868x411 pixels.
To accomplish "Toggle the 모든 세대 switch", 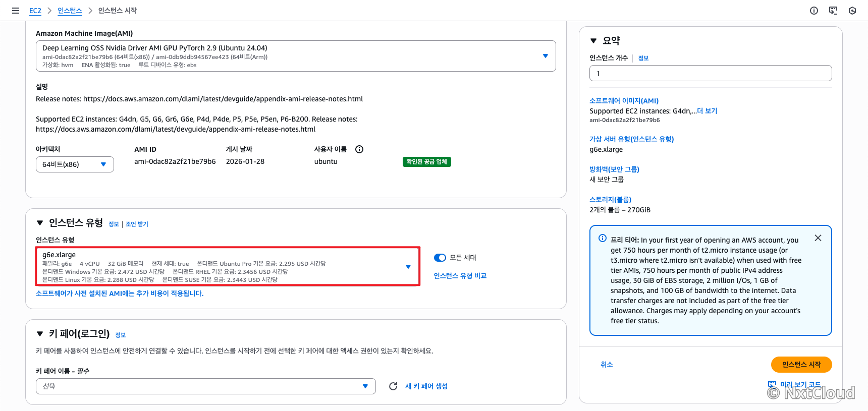I will pos(440,258).
